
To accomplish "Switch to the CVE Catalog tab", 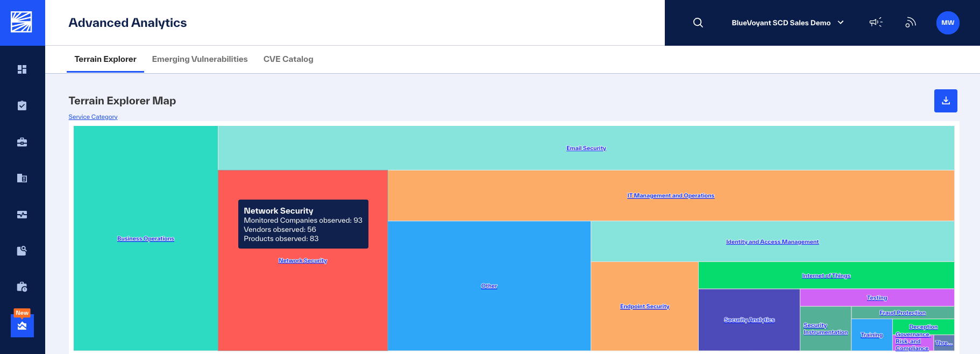I will [288, 59].
